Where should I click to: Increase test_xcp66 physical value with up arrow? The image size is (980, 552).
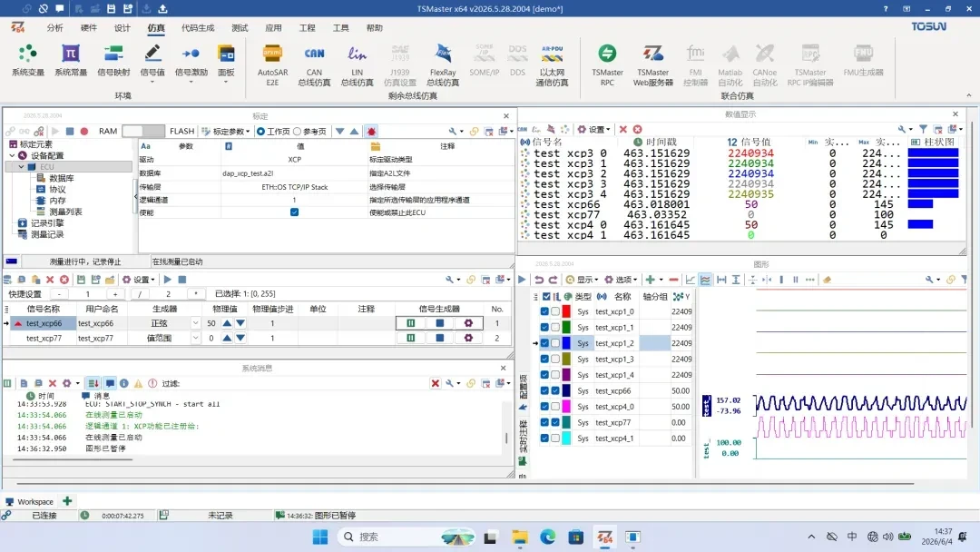[x=227, y=323]
